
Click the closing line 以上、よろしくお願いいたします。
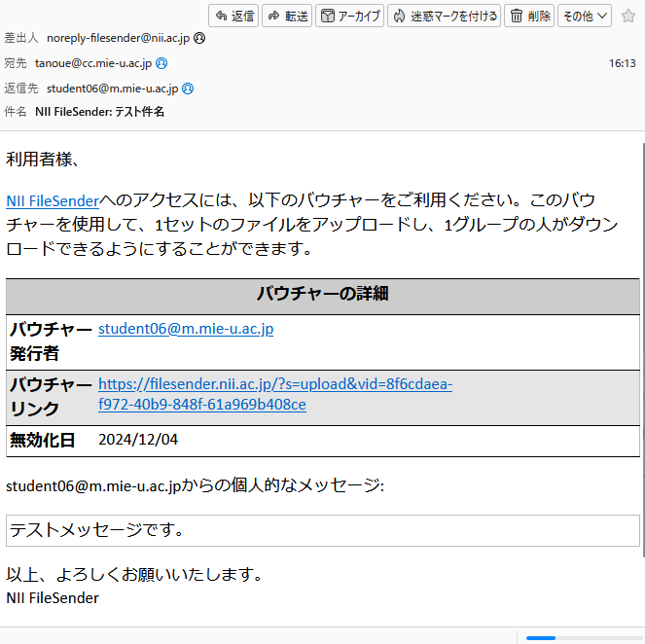coord(134,575)
